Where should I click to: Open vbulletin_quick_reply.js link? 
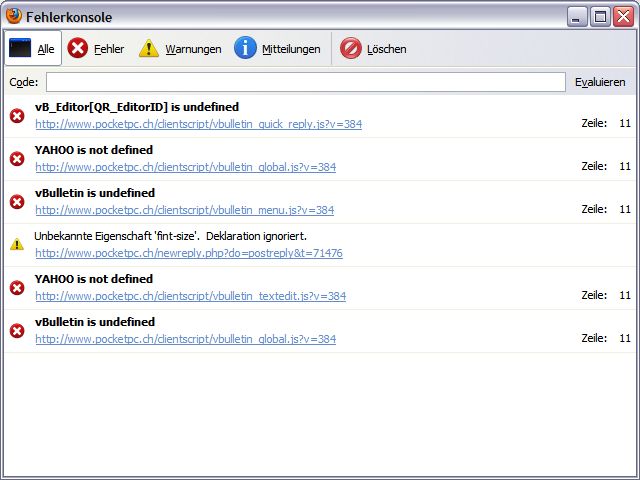198,124
